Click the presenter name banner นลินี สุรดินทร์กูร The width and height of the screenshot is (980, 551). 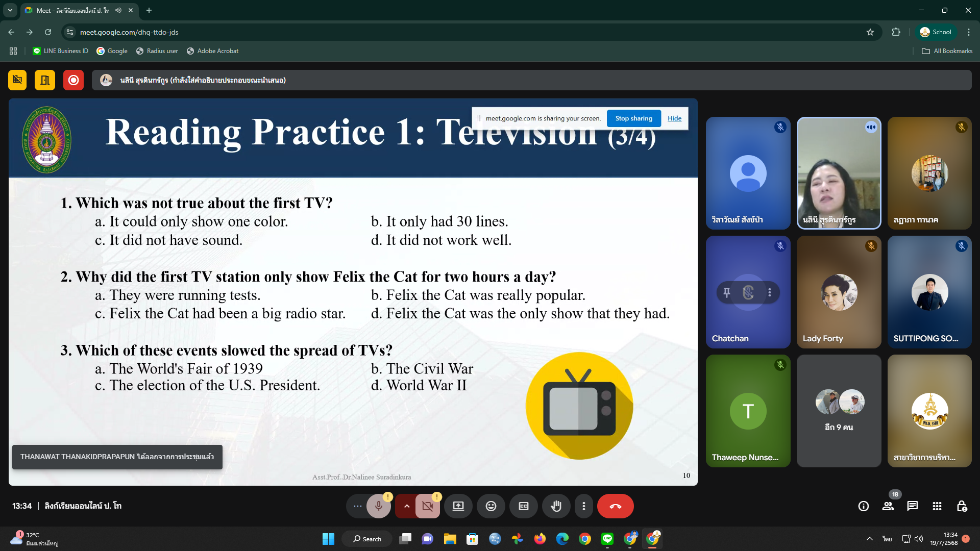tap(531, 80)
